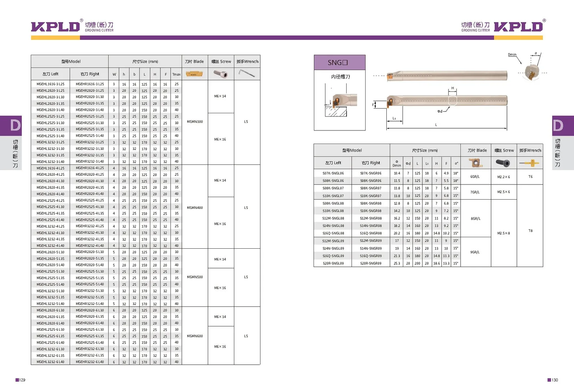Image resolution: width=574 pixels, height=392 pixels.
Task: Click the KPLD logo on page 130
Action: click(518, 27)
